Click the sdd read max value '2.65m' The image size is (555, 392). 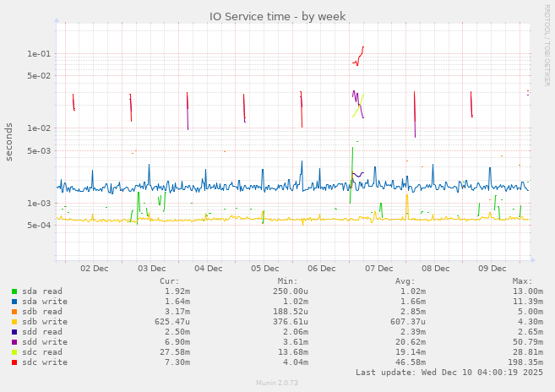click(531, 332)
